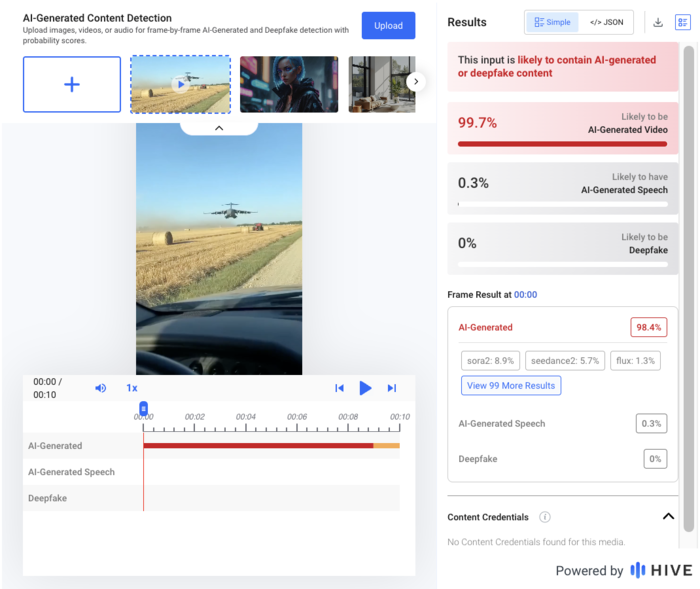Collapse the Content Credentials section

tap(668, 516)
